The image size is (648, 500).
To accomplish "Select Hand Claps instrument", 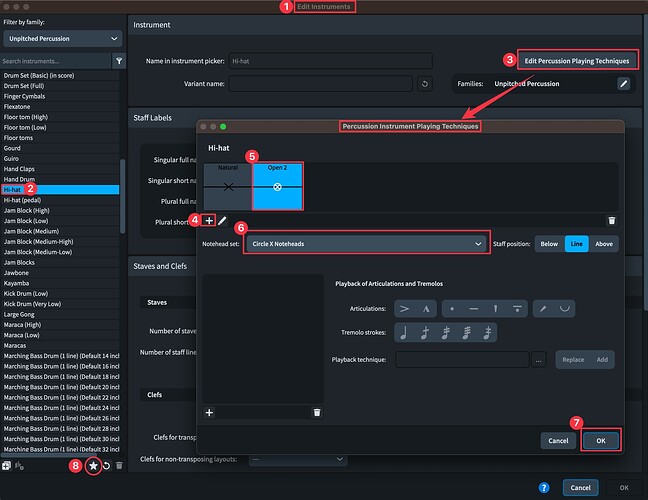I will click(x=60, y=169).
